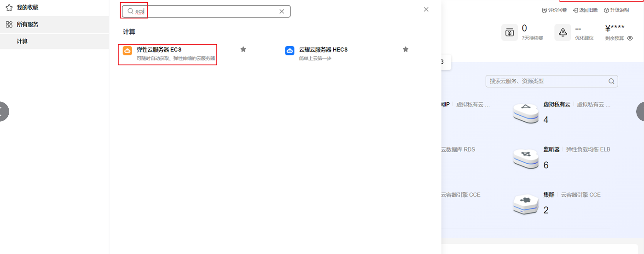Click the 弹性负载均衡 ELB label
The width and height of the screenshot is (644, 254).
tap(588, 149)
